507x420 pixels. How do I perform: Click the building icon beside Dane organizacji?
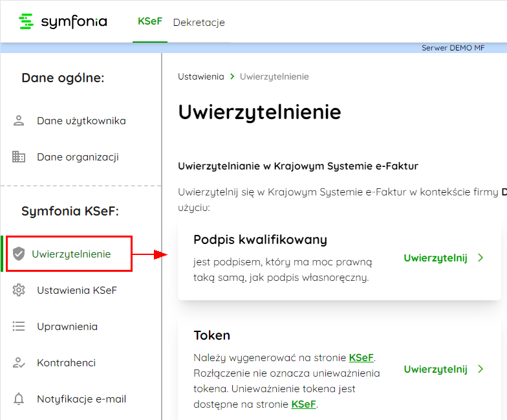pos(19,157)
